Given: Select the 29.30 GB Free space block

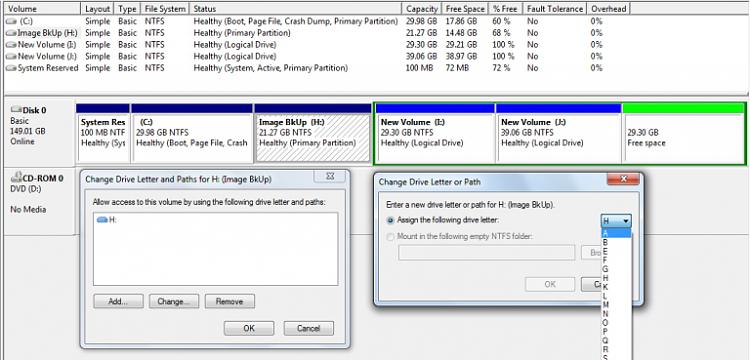Looking at the screenshot, I should click(x=683, y=133).
